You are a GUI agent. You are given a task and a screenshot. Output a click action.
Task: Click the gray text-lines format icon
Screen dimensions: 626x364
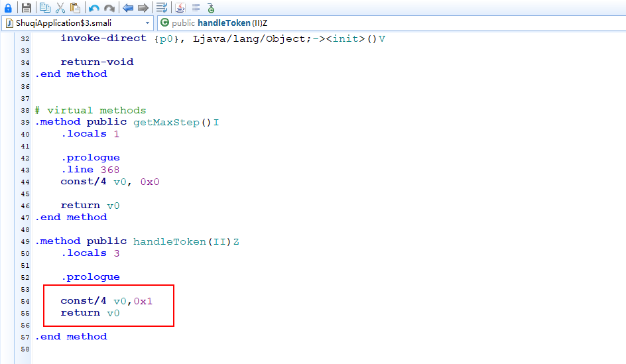196,7
